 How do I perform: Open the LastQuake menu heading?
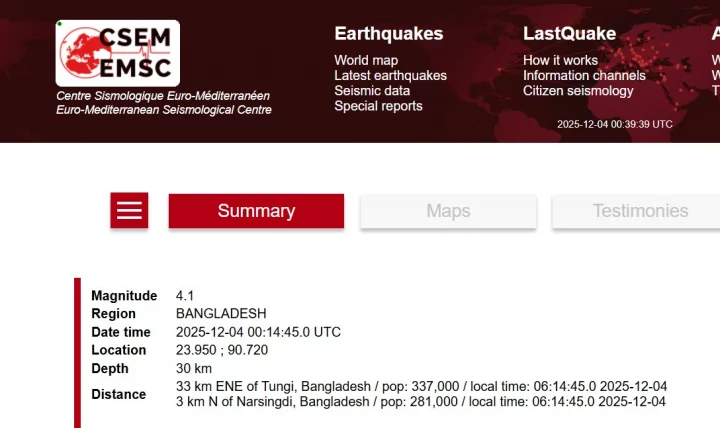[567, 34]
